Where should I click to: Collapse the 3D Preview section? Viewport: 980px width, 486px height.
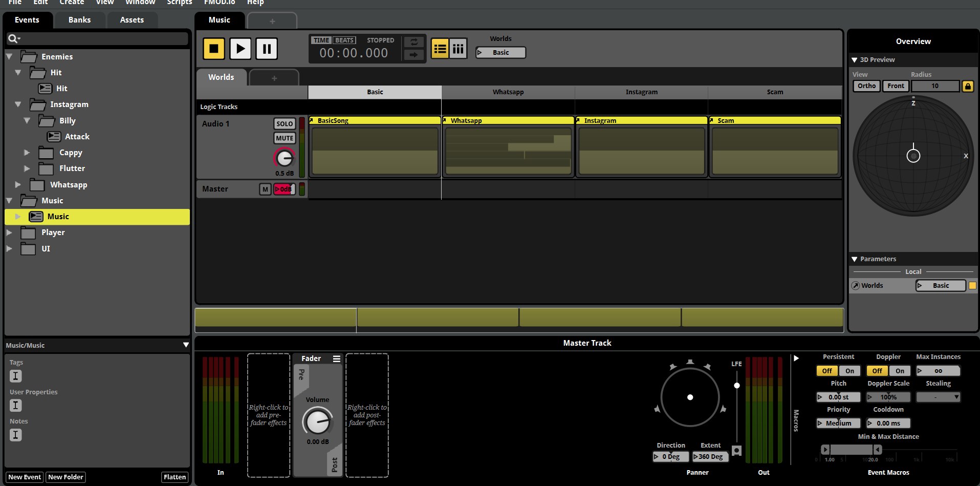point(854,60)
